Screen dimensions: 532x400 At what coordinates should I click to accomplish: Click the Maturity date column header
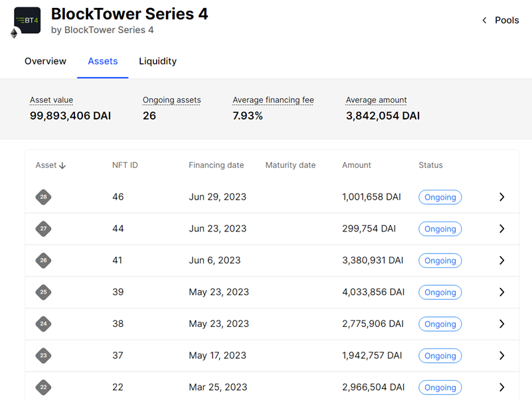click(x=290, y=165)
